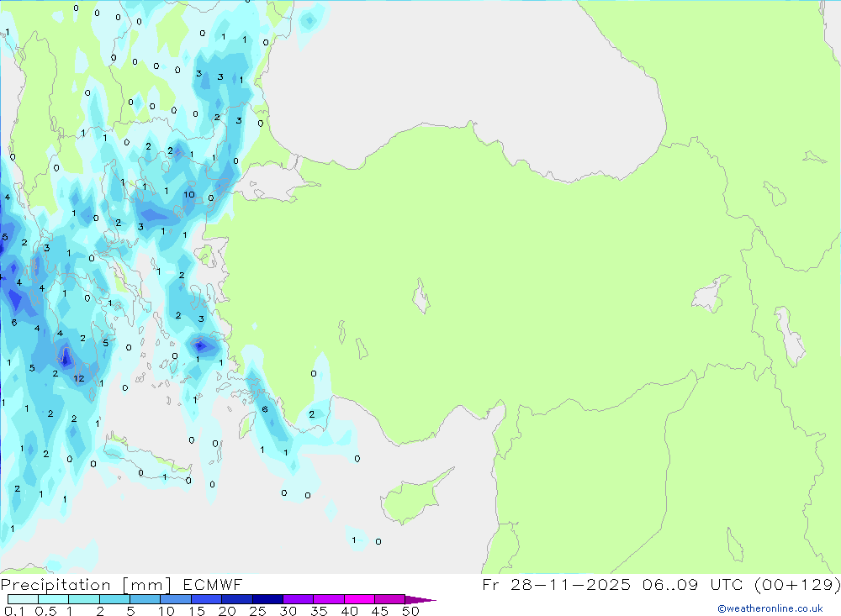Click the 'Precipitation [mm]' title text
Viewport: 841px width, 616px height.
pyautogui.click(x=86, y=585)
